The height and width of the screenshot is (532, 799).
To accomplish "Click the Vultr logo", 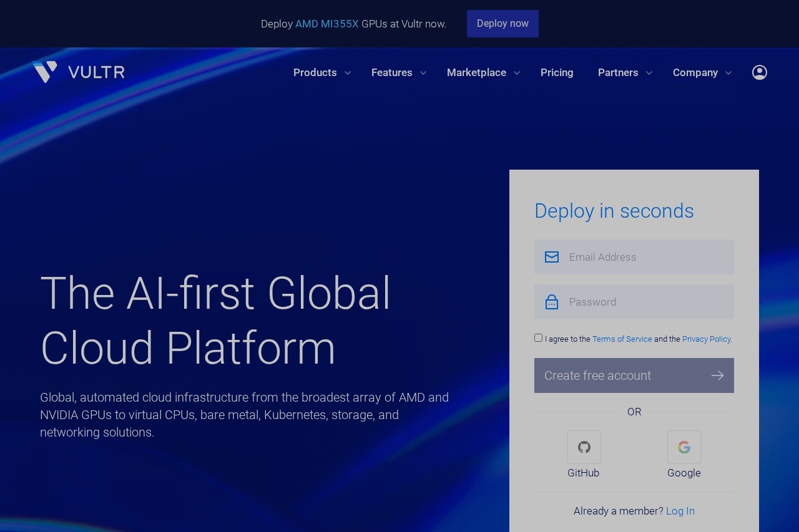I will point(79,72).
